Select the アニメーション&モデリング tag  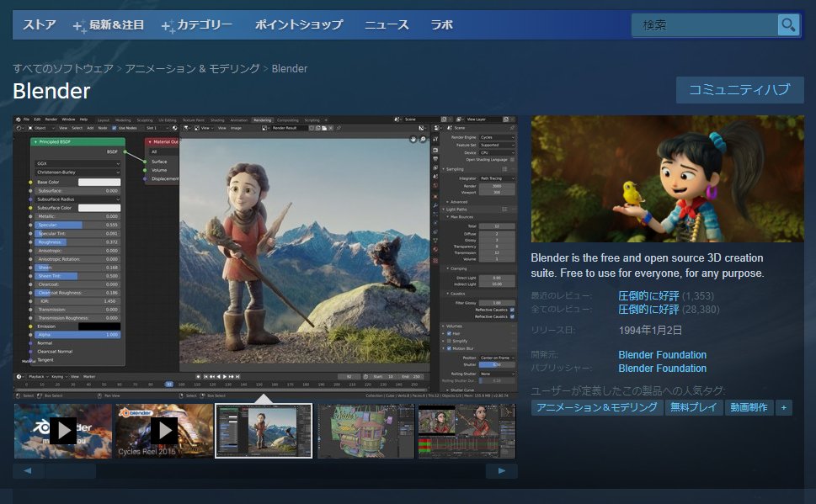coord(597,407)
